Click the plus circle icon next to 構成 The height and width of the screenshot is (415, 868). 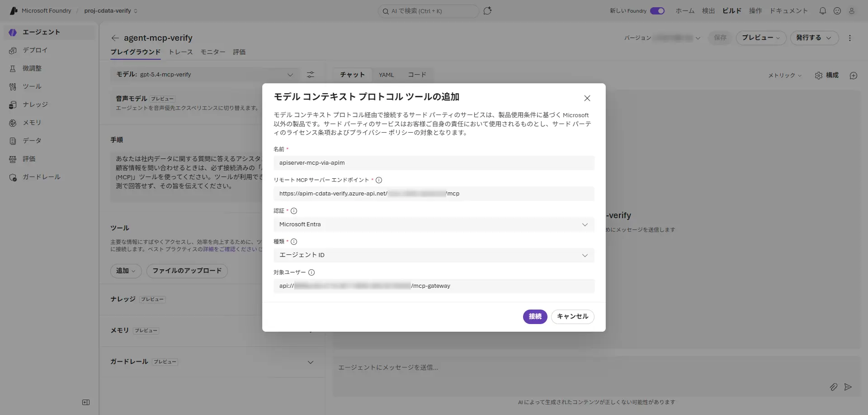(x=854, y=76)
